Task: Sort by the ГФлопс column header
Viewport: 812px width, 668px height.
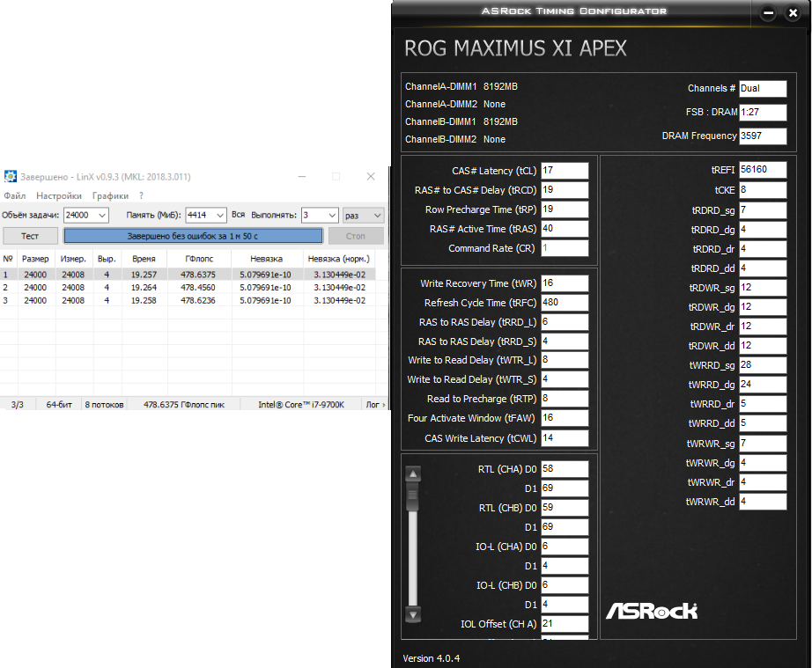Action: click(x=199, y=259)
